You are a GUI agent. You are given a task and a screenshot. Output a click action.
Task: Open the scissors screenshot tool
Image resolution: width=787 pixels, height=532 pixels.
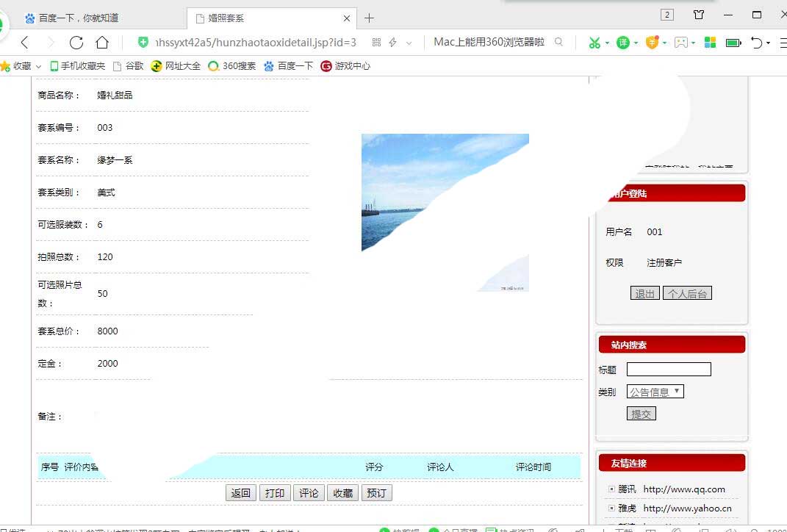click(x=594, y=43)
